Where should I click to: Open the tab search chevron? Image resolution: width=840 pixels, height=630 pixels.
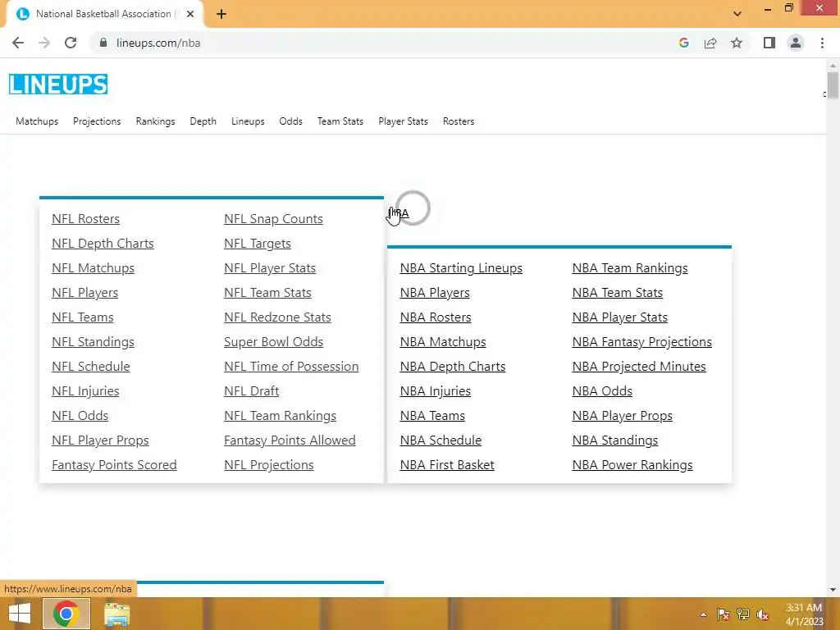tap(737, 14)
